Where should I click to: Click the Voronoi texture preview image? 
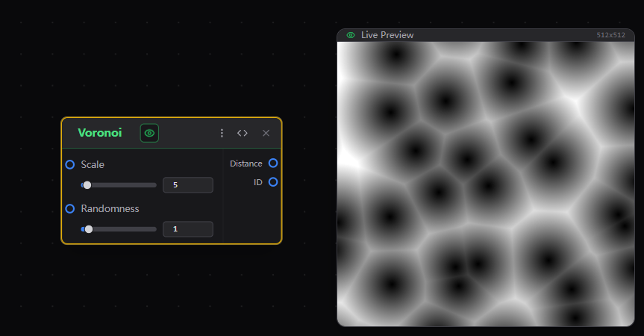tap(485, 183)
